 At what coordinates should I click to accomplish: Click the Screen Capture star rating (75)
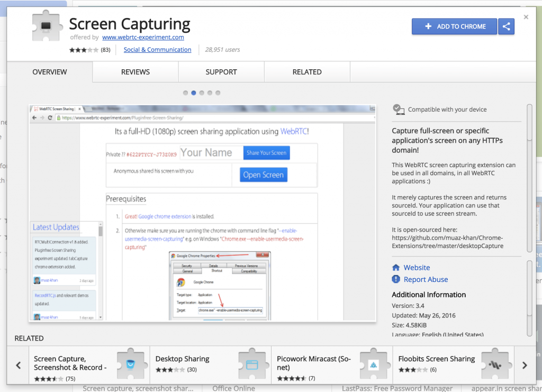tap(55, 379)
